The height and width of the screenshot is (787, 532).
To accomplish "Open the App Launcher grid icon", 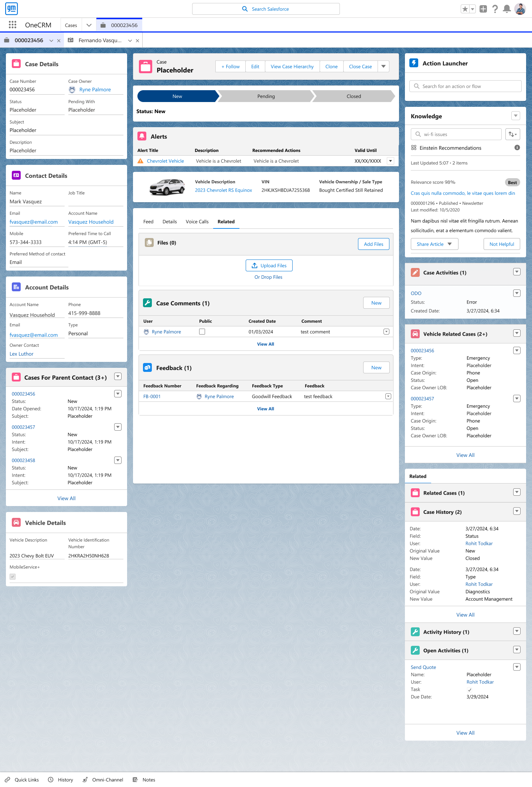I will (12, 25).
